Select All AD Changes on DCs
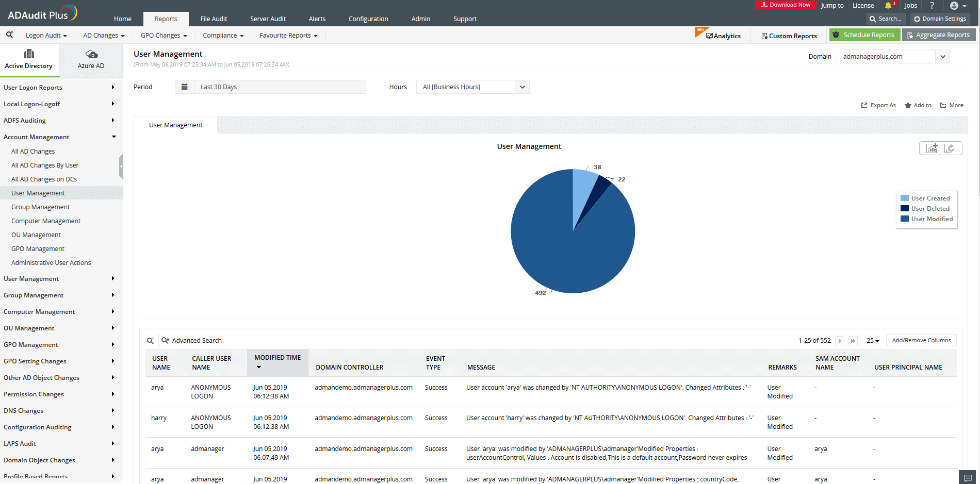980x484 pixels. coord(44,179)
